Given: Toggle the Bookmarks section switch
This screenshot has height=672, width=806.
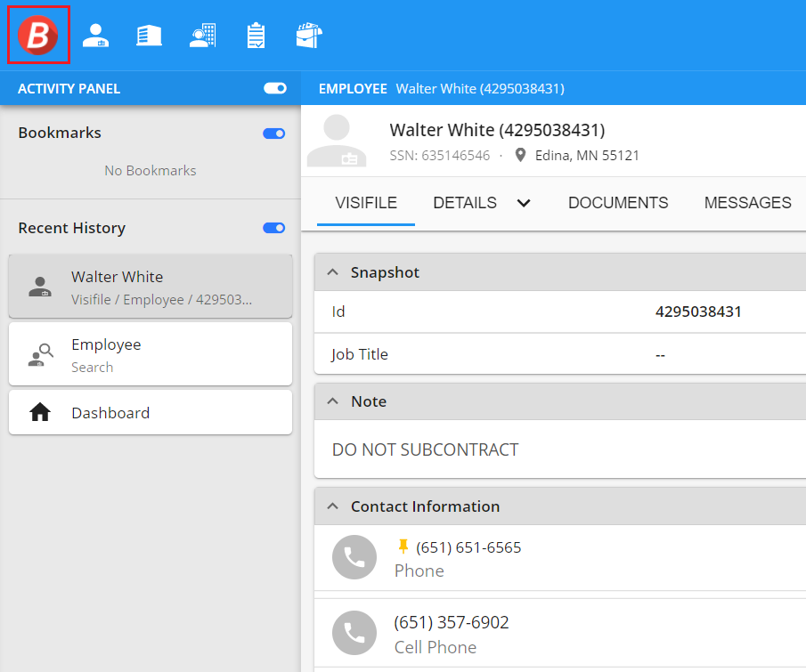Looking at the screenshot, I should 274,134.
